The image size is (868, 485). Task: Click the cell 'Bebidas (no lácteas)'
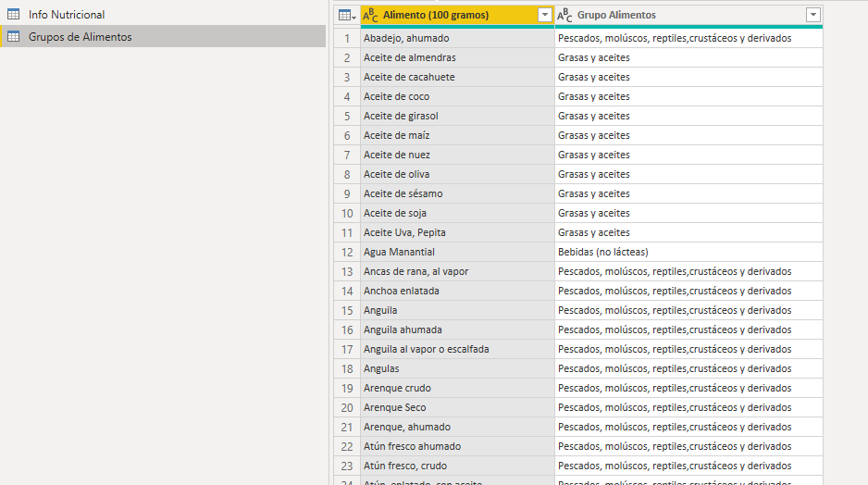(x=688, y=252)
